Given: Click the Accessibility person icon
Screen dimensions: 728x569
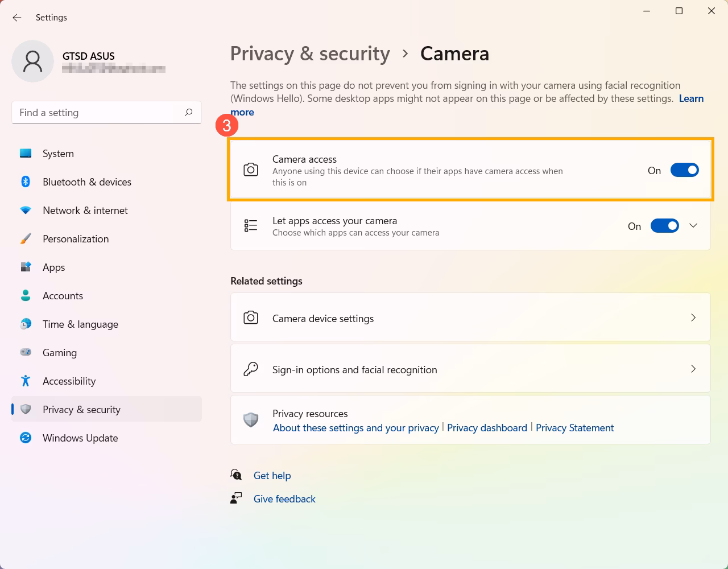Looking at the screenshot, I should coord(26,381).
